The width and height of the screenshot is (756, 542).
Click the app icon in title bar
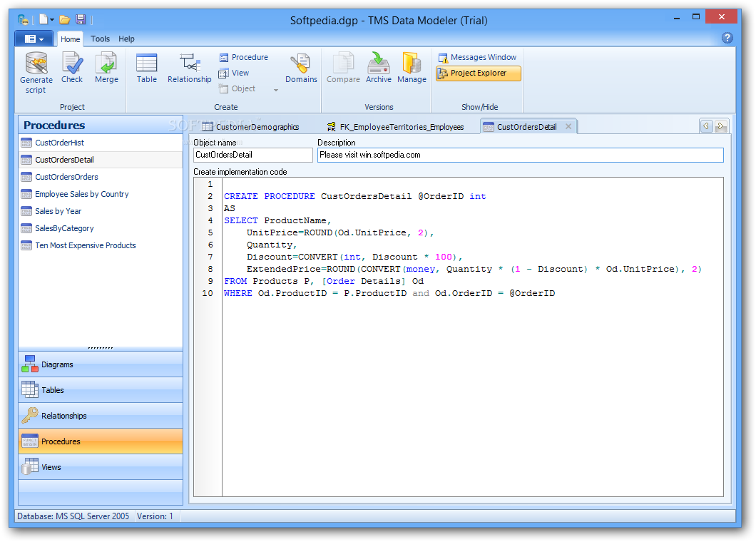[23, 20]
